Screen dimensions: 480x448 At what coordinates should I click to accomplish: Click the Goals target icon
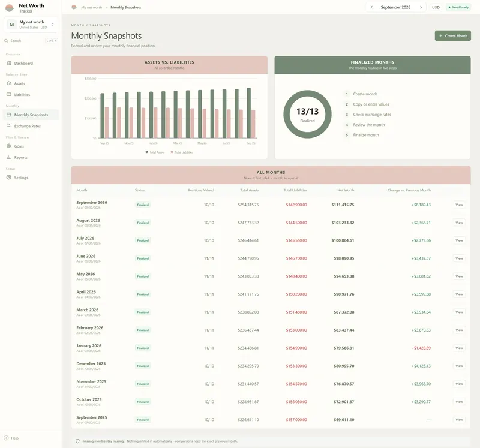(8, 146)
